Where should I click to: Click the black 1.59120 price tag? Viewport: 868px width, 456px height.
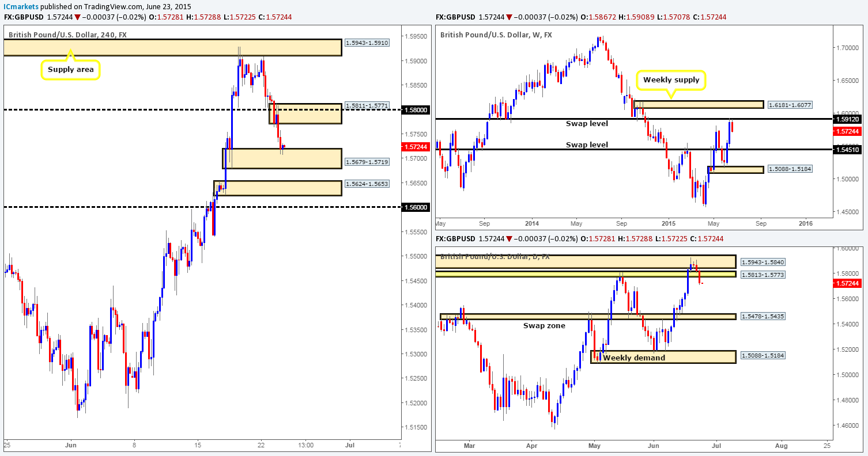pyautogui.click(x=848, y=119)
